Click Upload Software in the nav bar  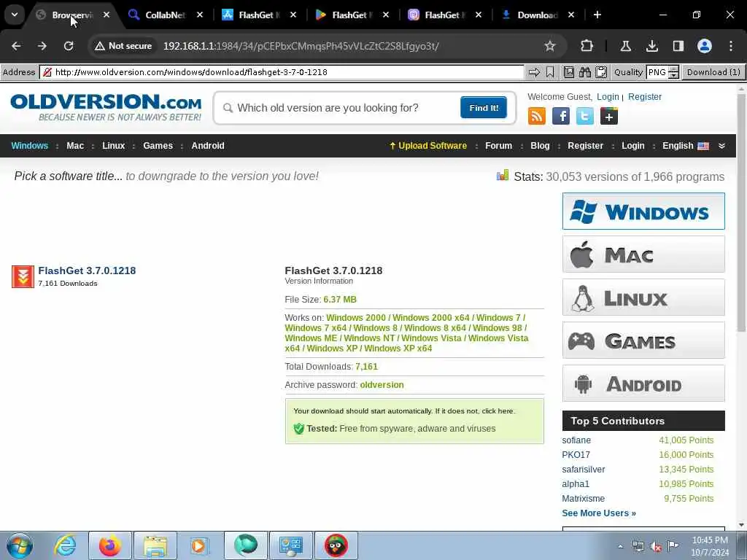click(427, 146)
